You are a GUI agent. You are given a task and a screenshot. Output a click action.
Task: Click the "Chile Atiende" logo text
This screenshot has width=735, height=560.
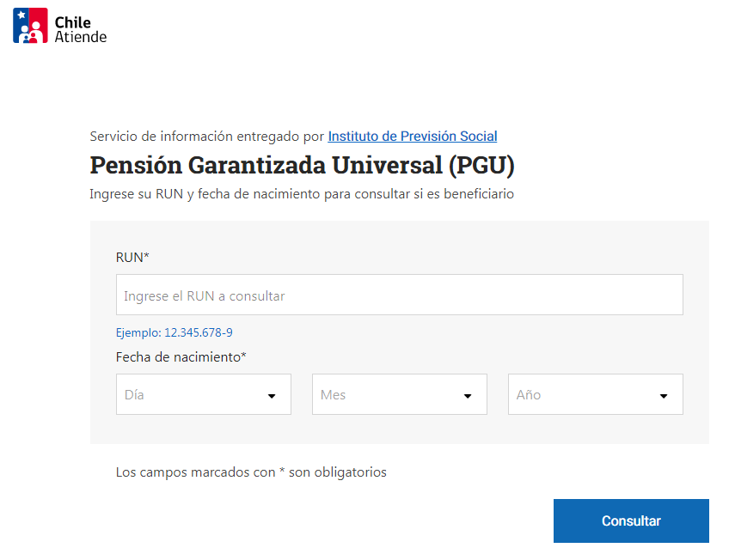(80, 30)
